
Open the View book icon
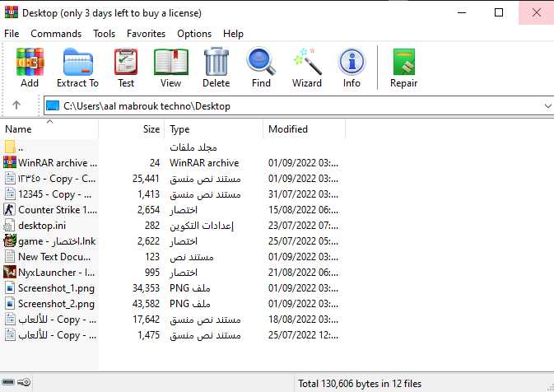coord(171,62)
